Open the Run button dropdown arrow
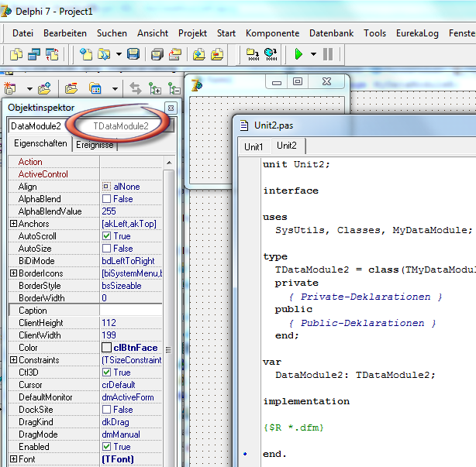This screenshot has height=467, width=476. click(313, 54)
